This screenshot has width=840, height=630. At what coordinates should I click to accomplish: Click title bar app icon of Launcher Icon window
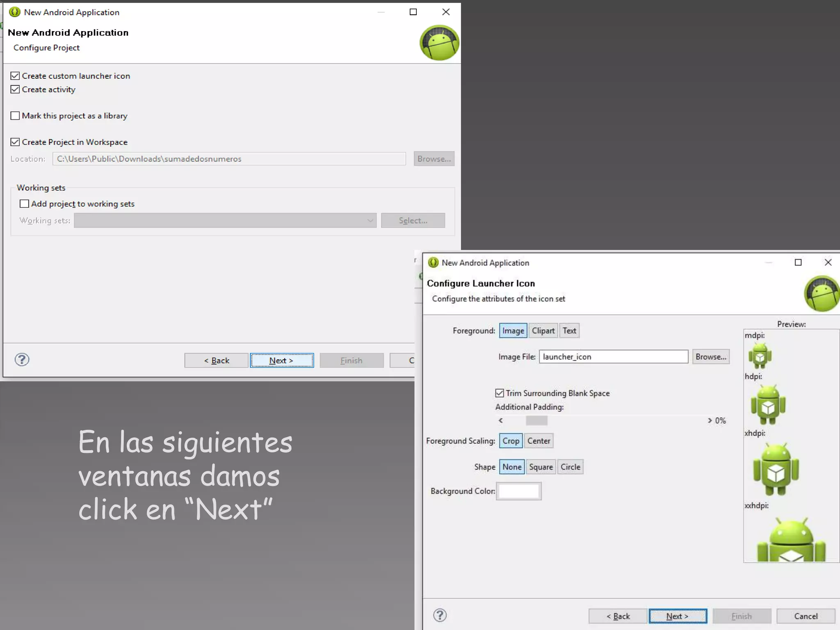(x=433, y=262)
